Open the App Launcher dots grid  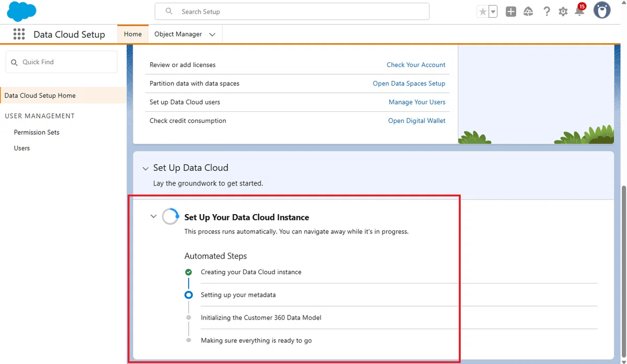click(x=19, y=34)
